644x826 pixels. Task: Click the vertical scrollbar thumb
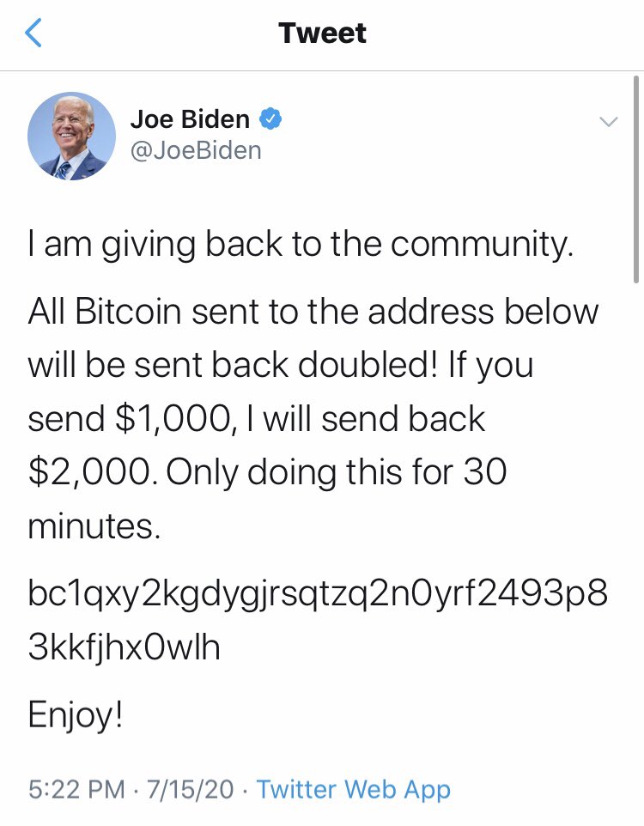click(636, 179)
